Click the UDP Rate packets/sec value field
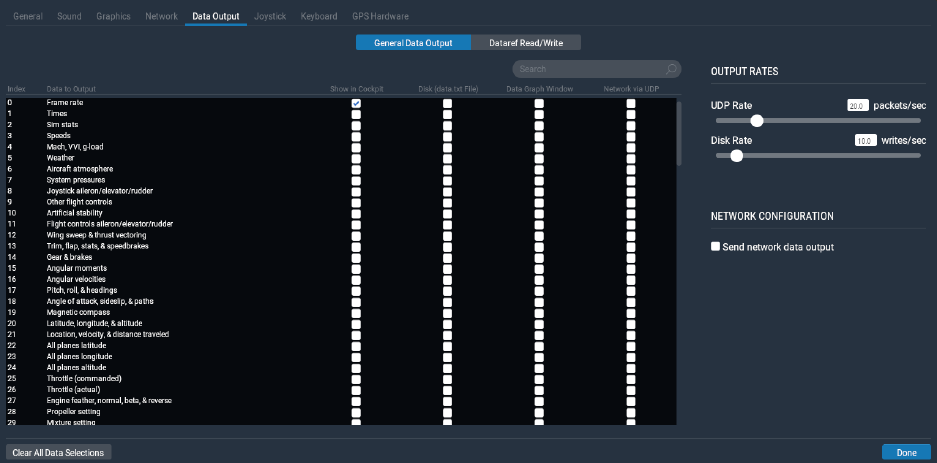Viewport: 937px width, 463px height. click(x=858, y=106)
